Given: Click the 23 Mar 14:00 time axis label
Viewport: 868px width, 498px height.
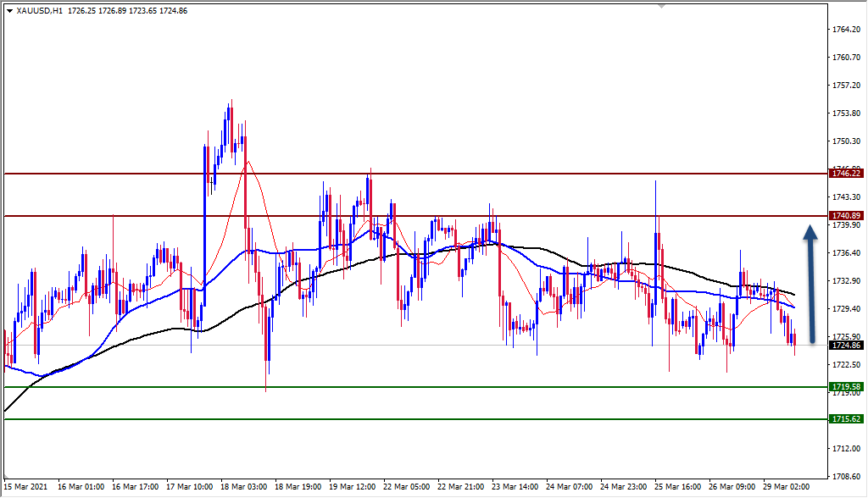Looking at the screenshot, I should 515,487.
